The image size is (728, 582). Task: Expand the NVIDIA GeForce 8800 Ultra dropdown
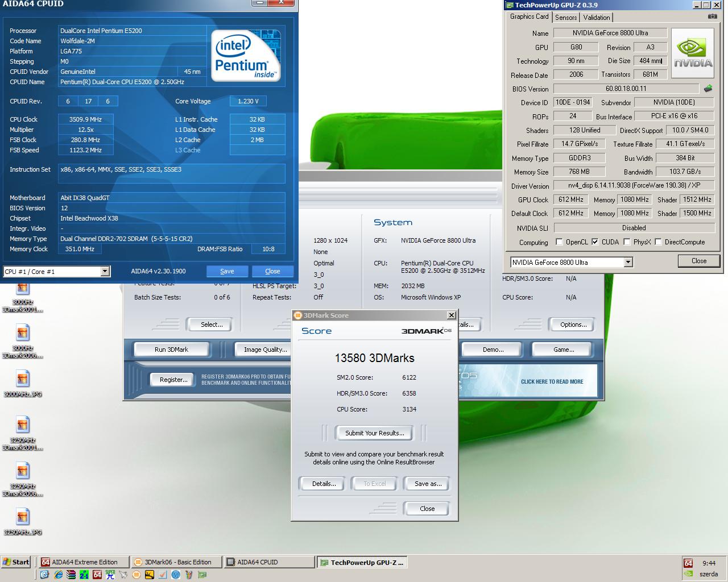[x=572, y=262]
